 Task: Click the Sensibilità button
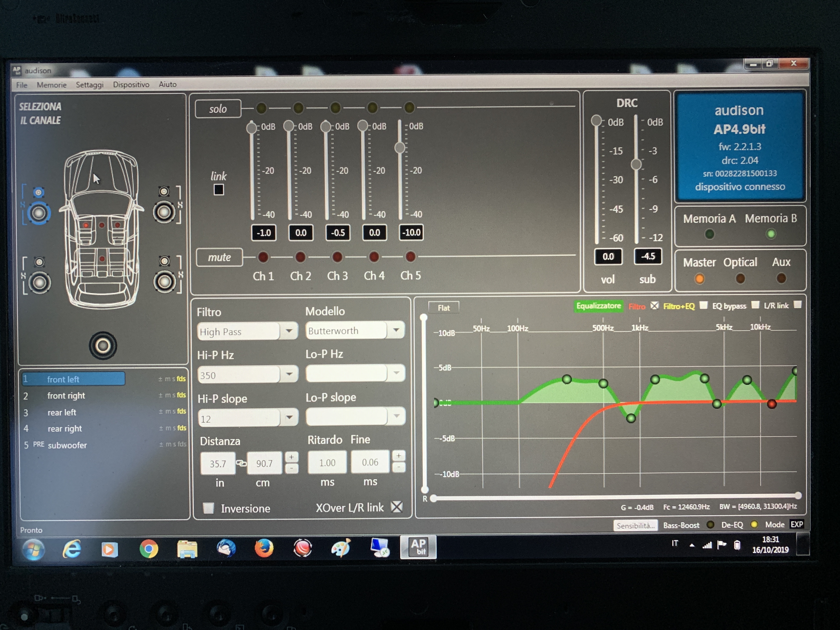[635, 526]
